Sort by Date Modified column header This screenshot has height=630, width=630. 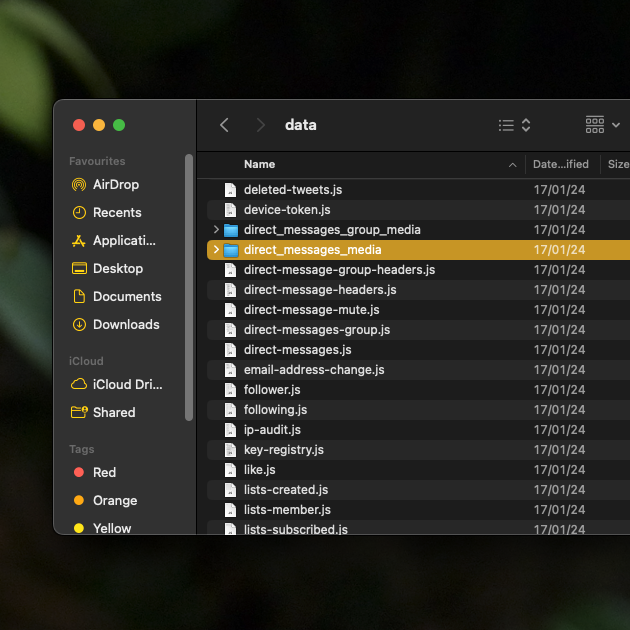(x=560, y=164)
